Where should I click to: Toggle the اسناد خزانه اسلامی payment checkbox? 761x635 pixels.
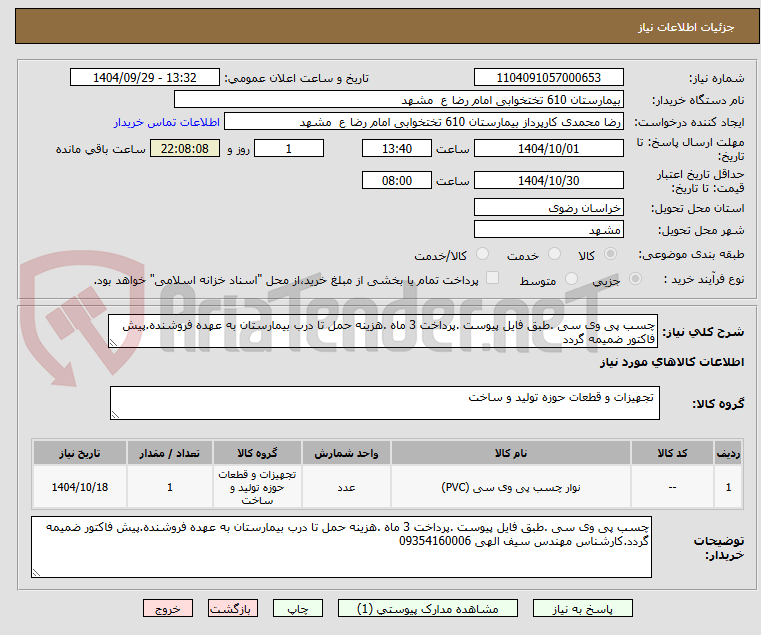[492, 278]
